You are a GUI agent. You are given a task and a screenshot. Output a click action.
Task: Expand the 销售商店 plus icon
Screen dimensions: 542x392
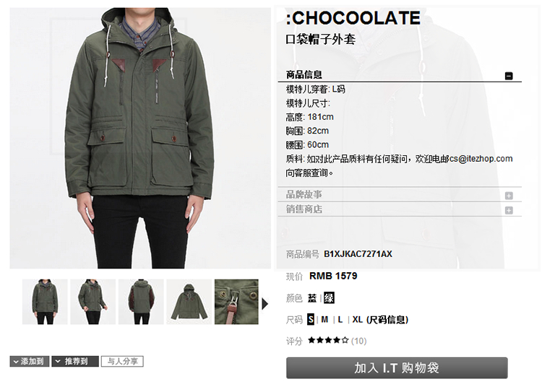pyautogui.click(x=509, y=210)
